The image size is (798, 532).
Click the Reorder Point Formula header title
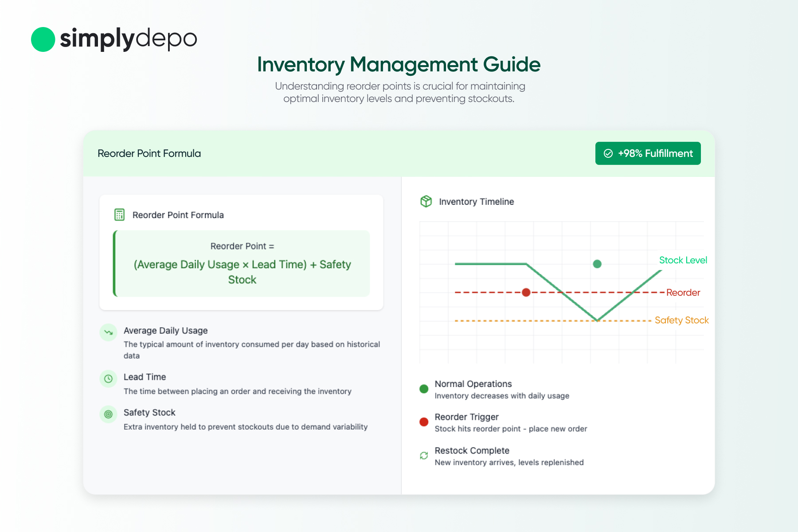pyautogui.click(x=149, y=153)
